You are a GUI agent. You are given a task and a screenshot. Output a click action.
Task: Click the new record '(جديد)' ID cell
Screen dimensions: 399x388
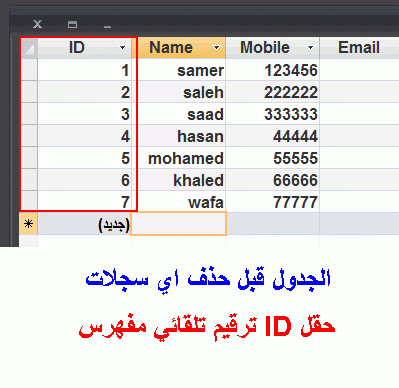84,224
